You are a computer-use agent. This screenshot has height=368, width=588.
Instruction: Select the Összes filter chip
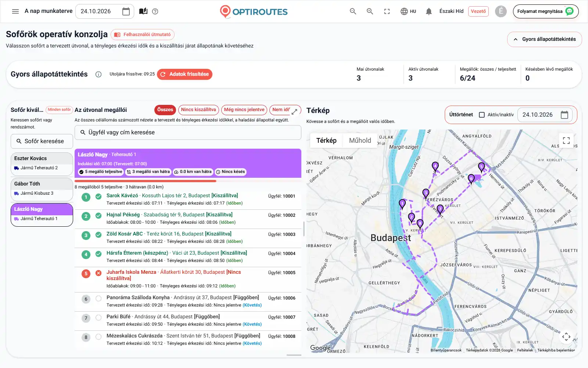coord(165,110)
